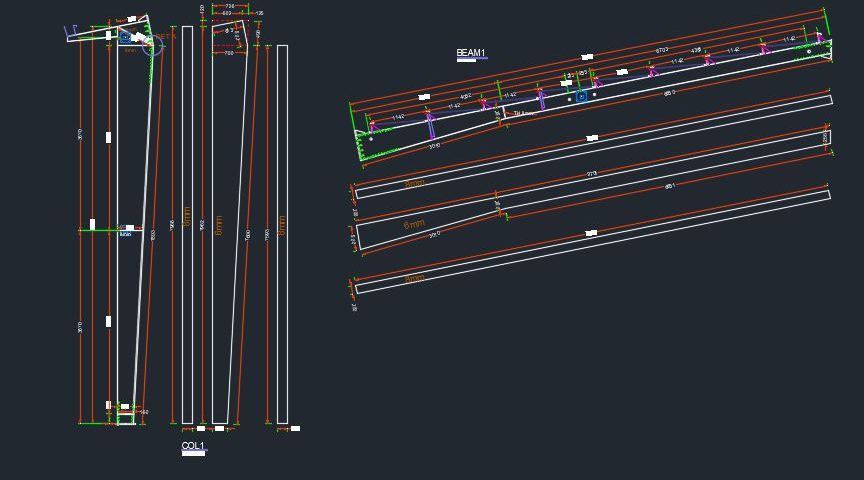This screenshot has width=864, height=480.
Task: Select the 3070 dimension on upper column left
Action: [81, 134]
